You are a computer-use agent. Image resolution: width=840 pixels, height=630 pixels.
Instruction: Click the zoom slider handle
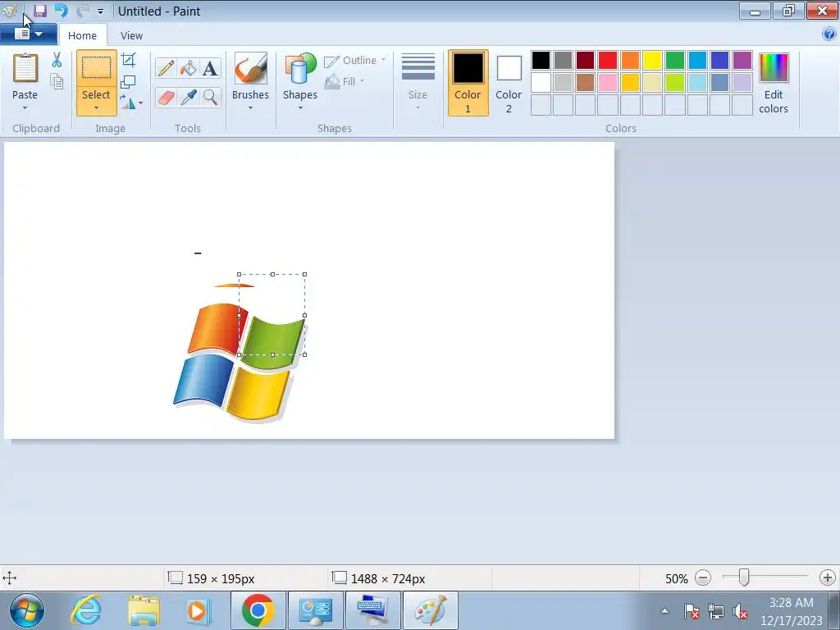tap(743, 577)
